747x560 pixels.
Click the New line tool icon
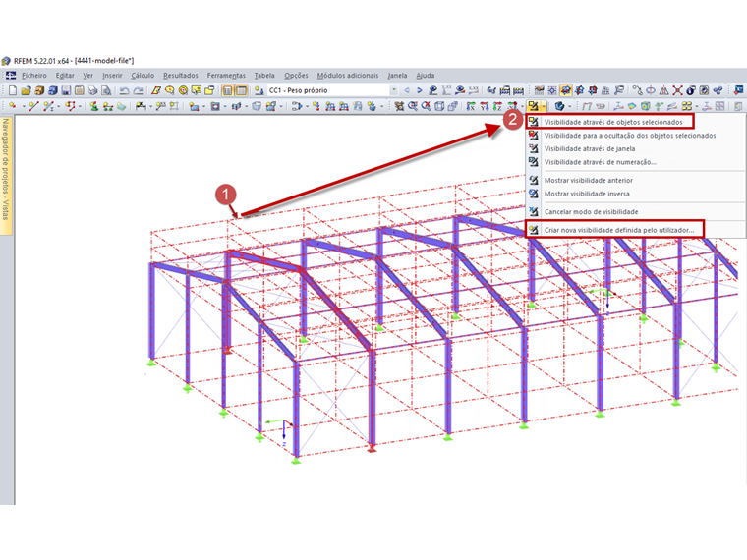[x=33, y=106]
